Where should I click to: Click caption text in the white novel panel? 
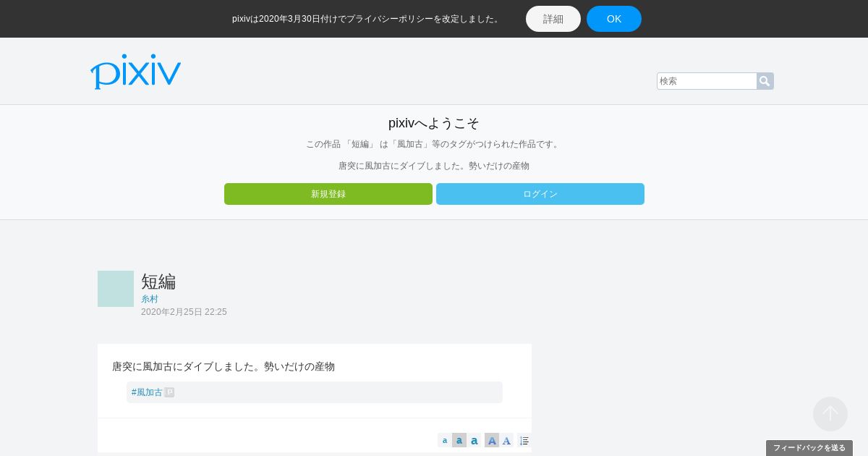[x=224, y=366]
